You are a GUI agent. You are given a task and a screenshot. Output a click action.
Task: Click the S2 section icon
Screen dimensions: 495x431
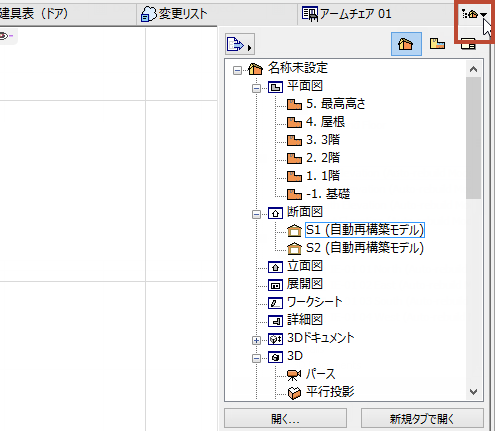[294, 249]
